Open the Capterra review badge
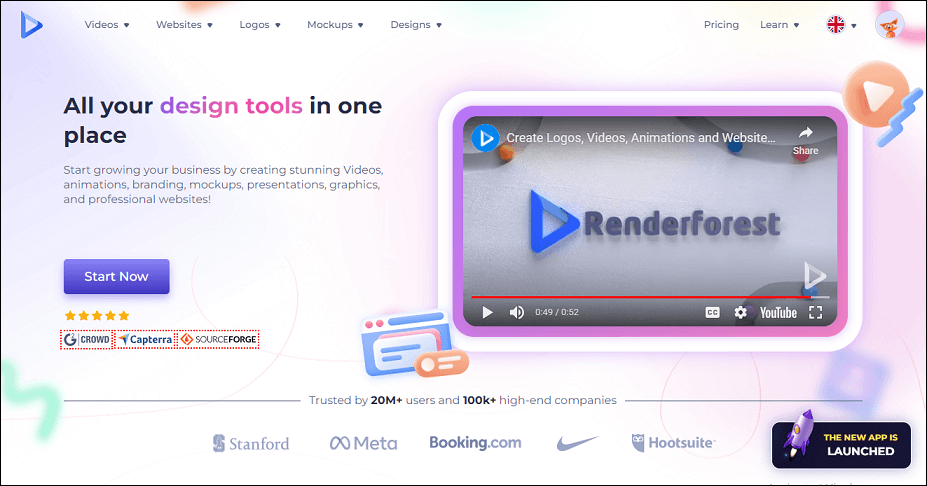Screen dimensions: 927x486 tap(145, 339)
